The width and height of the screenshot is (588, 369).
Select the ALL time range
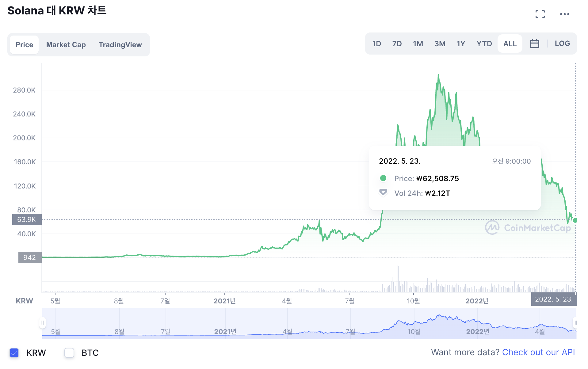[510, 44]
